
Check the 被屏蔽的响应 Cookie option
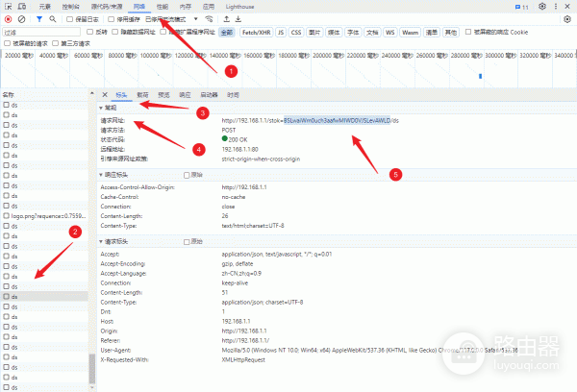click(x=468, y=32)
